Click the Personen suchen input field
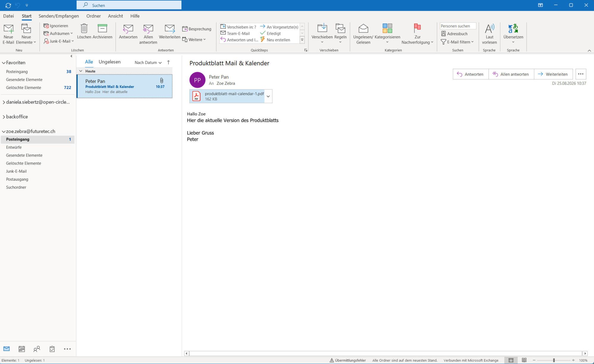The image size is (594, 364). click(x=458, y=26)
